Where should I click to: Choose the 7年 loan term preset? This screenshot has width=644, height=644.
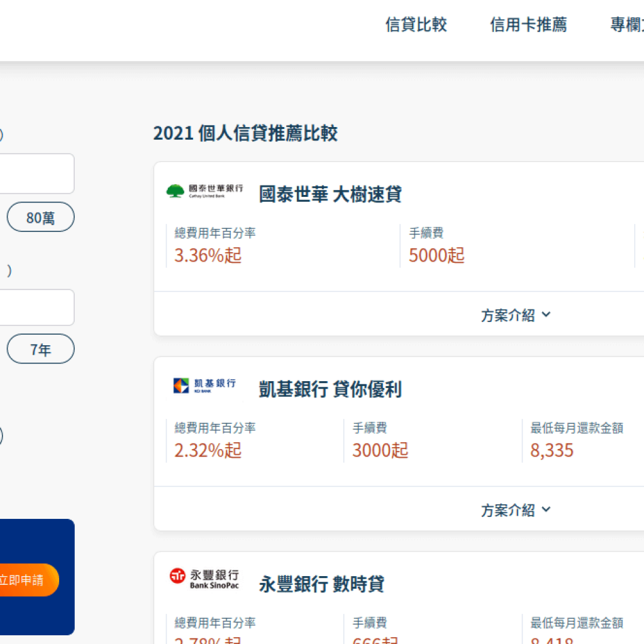[x=41, y=350]
